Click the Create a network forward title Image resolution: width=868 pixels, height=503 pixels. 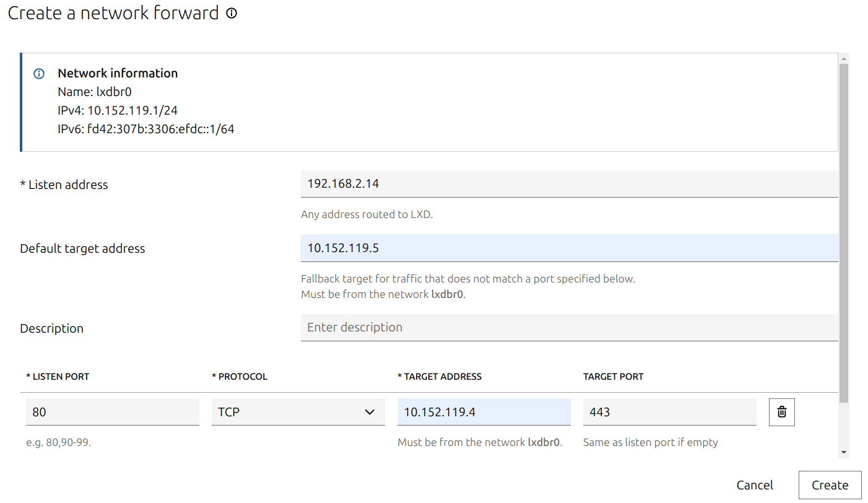(113, 13)
